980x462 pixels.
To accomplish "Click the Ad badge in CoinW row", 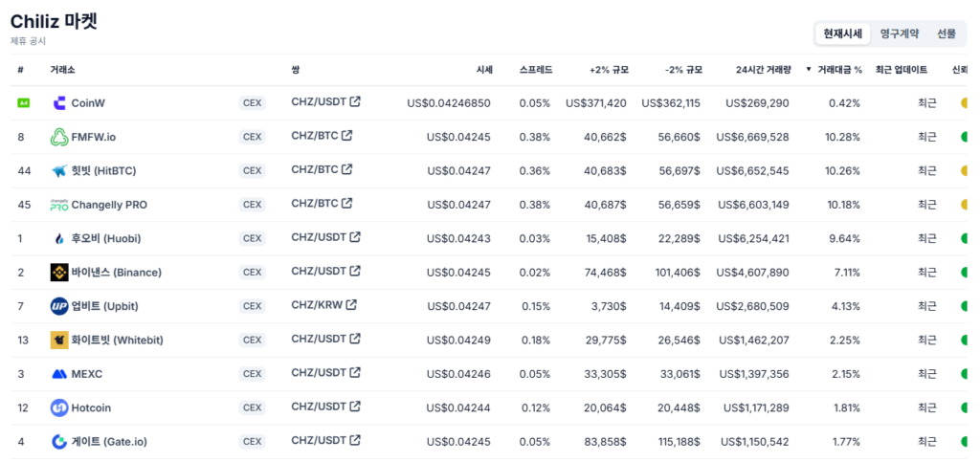I will click(x=24, y=103).
